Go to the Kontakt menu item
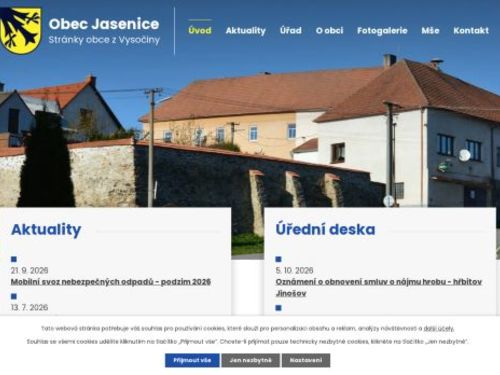 tap(471, 30)
